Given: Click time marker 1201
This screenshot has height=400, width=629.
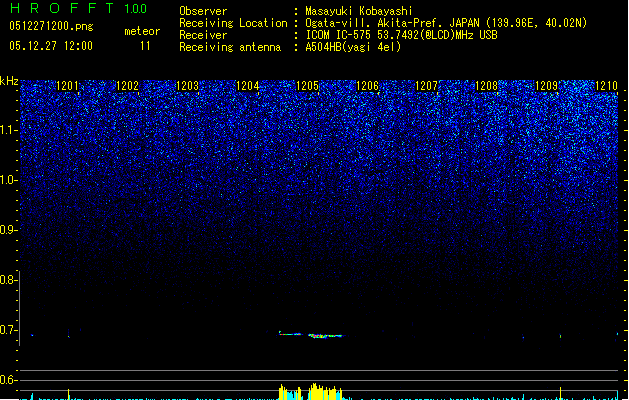Looking at the screenshot, I should coord(67,86).
